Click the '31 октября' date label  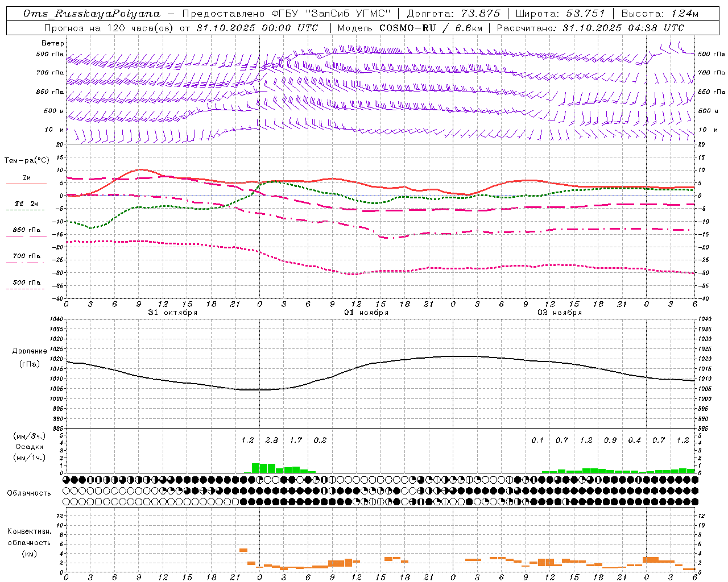[x=173, y=313]
